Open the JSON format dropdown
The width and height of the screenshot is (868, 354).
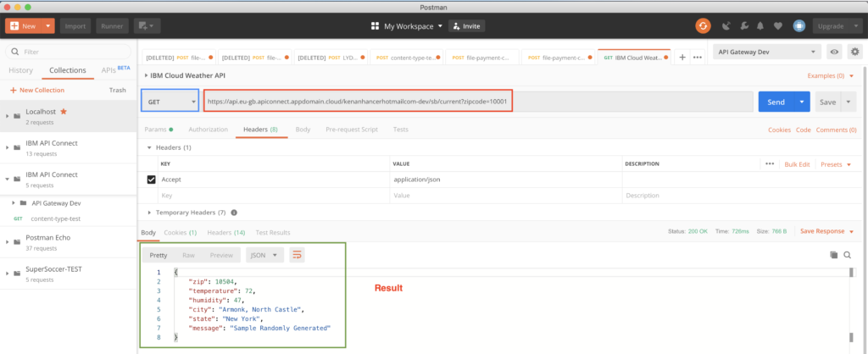pos(264,255)
